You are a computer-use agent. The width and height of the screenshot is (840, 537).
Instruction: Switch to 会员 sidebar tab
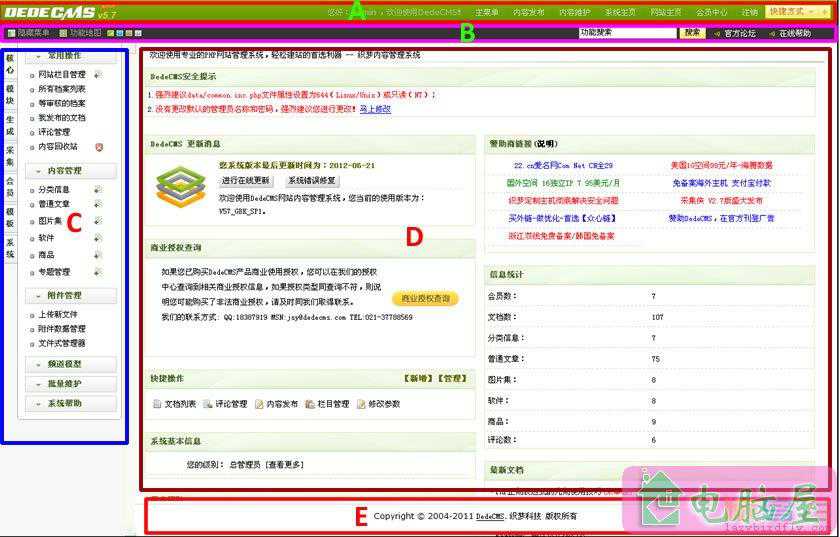pos(10,187)
